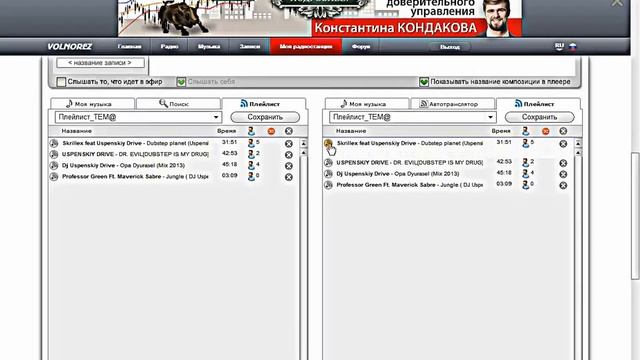Switch to 'Поиск' tab
Viewport: 640px width, 360px height.
(x=178, y=104)
